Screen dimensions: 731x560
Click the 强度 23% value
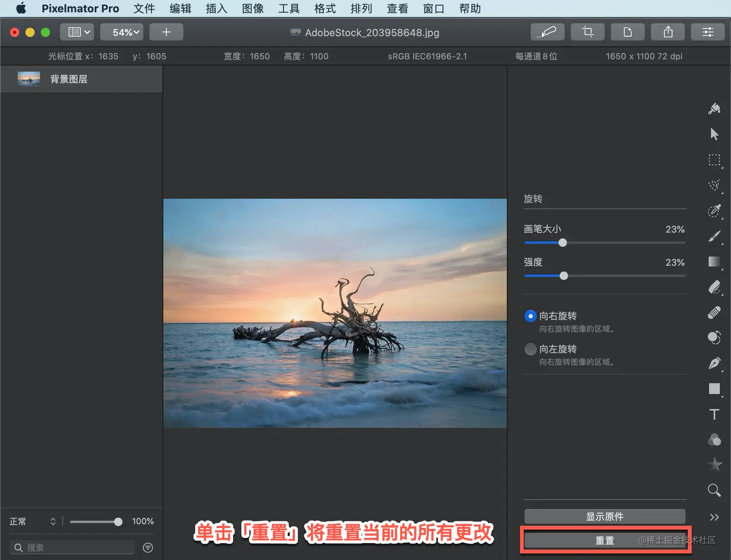pyautogui.click(x=675, y=262)
